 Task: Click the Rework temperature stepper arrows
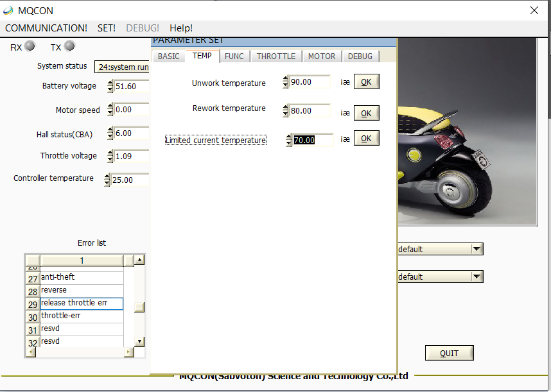(x=286, y=111)
